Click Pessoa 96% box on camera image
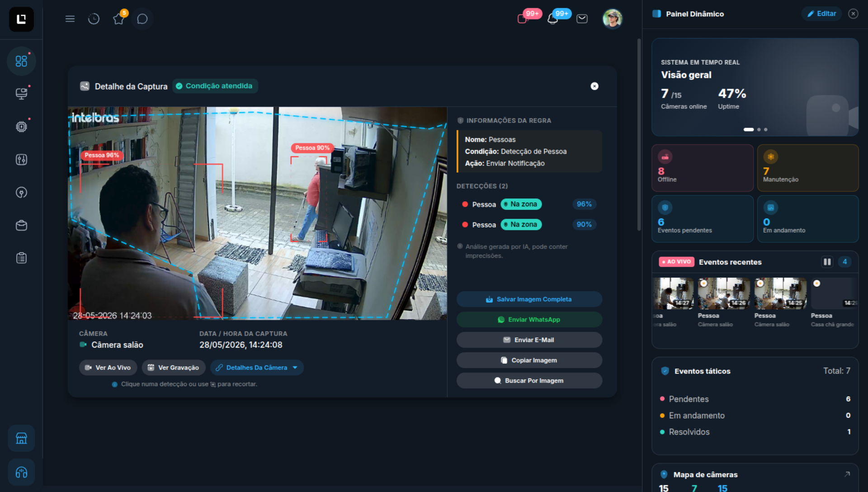Screen dimensions: 868x492 click(x=151, y=240)
